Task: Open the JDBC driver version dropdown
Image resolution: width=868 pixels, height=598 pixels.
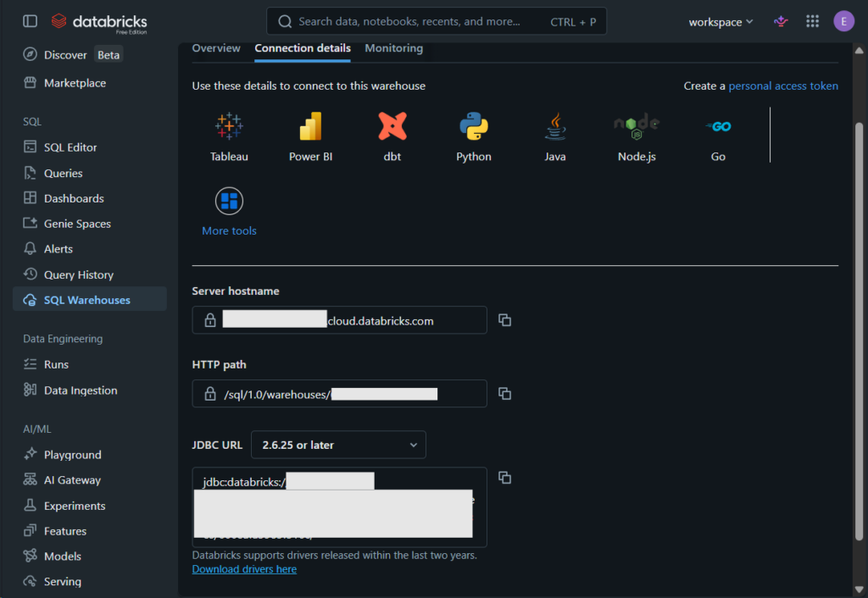Action: click(338, 445)
